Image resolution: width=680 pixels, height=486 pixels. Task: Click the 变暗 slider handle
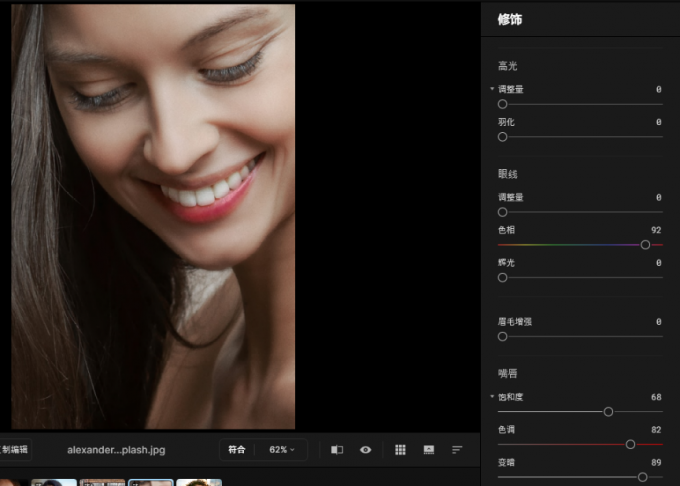click(x=642, y=477)
